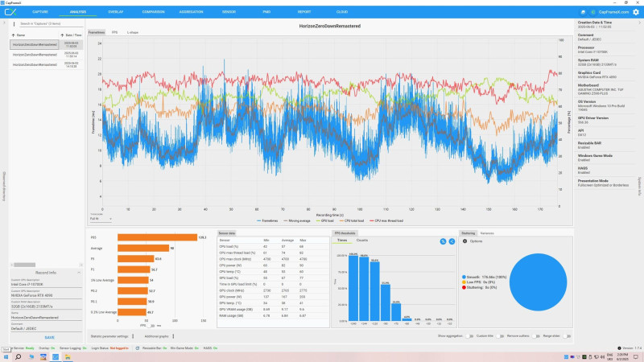Click the share icon in FPS thresholds panel
Image resolution: width=644 pixels, height=362 pixels.
click(x=452, y=241)
